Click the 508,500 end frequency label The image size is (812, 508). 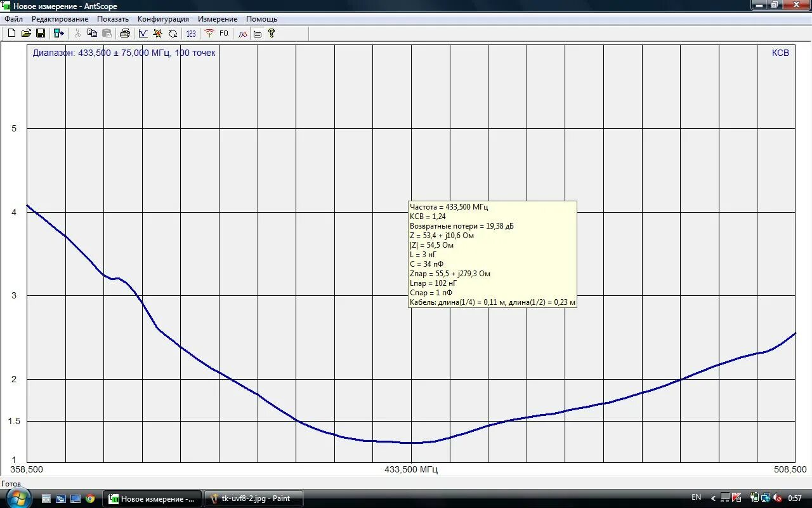[x=790, y=470]
